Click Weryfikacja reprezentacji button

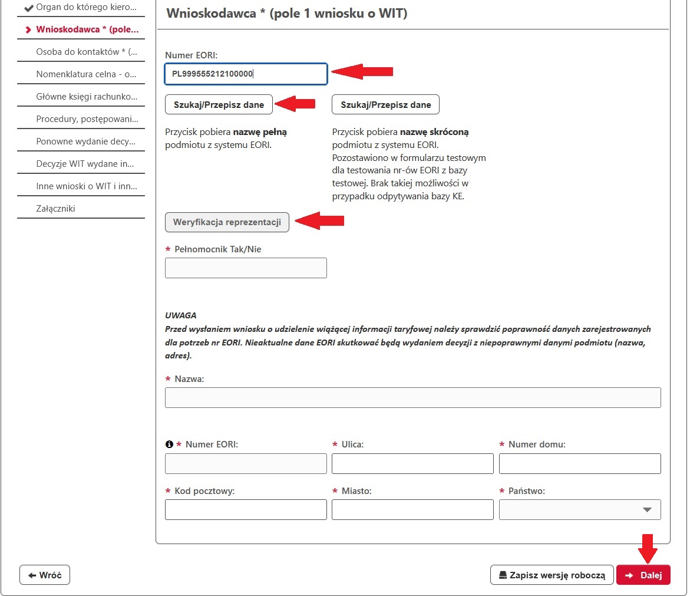pyautogui.click(x=227, y=222)
